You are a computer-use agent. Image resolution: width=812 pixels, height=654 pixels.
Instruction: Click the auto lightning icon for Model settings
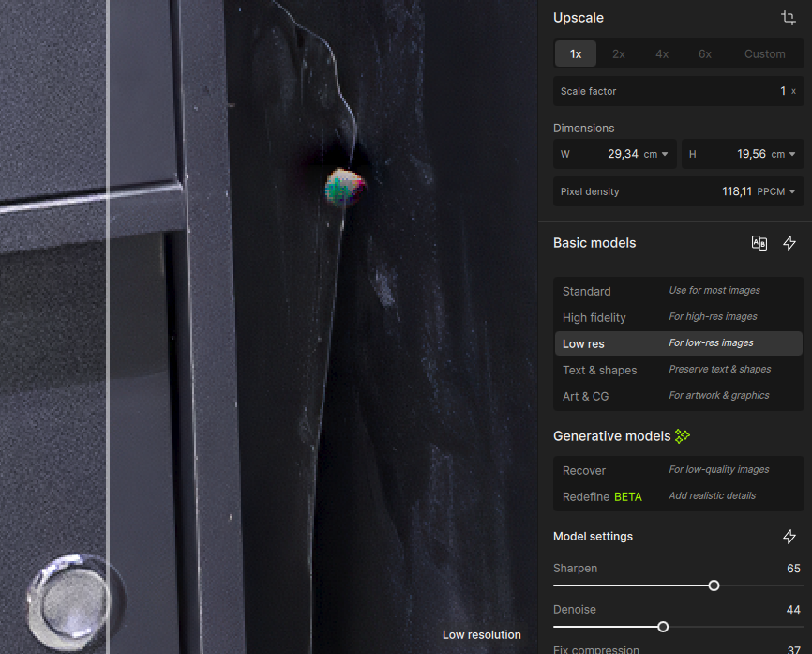point(789,537)
